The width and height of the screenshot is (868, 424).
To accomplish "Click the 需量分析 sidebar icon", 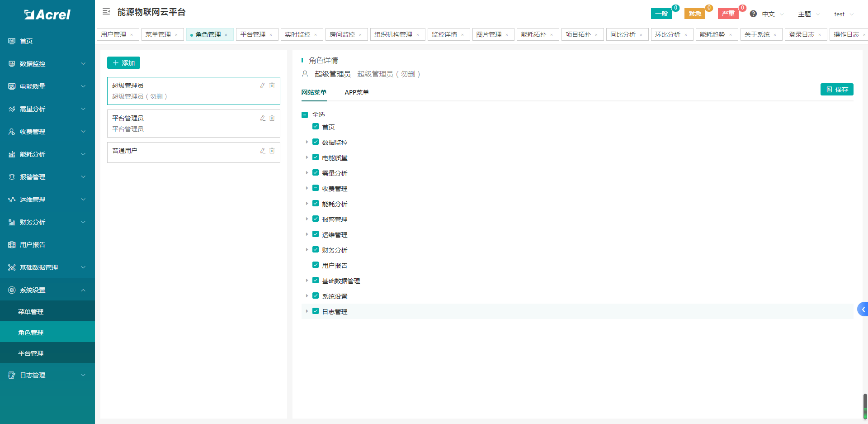I will pos(12,109).
